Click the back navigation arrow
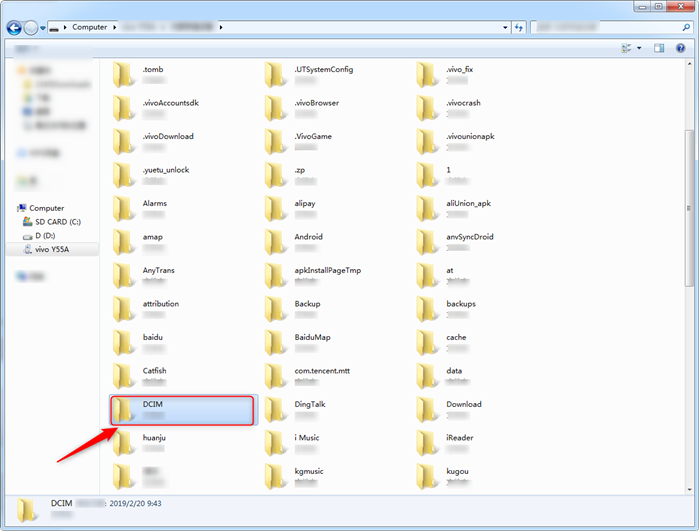 (14, 27)
